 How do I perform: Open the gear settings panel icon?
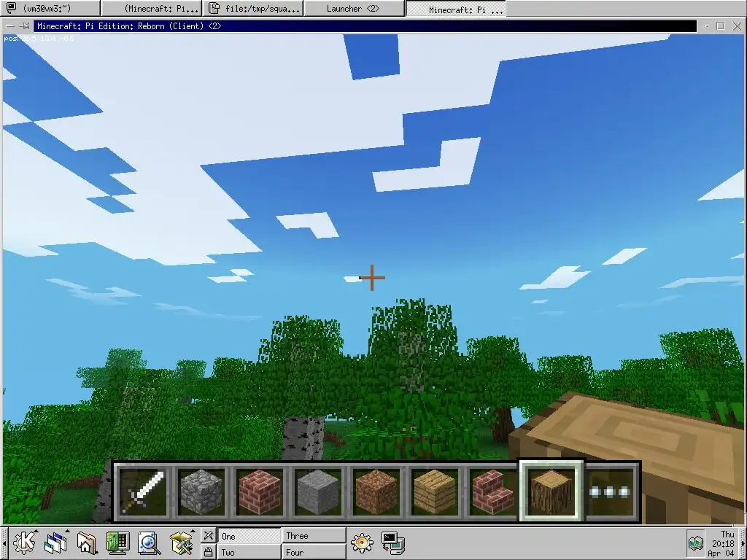click(362, 542)
